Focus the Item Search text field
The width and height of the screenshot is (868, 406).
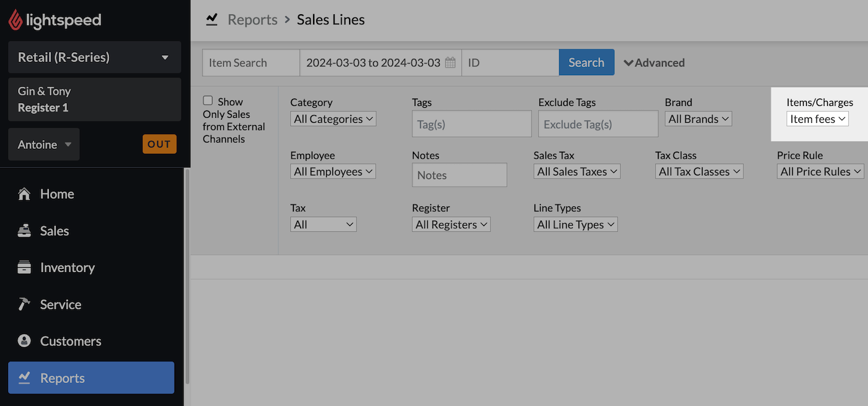point(250,63)
